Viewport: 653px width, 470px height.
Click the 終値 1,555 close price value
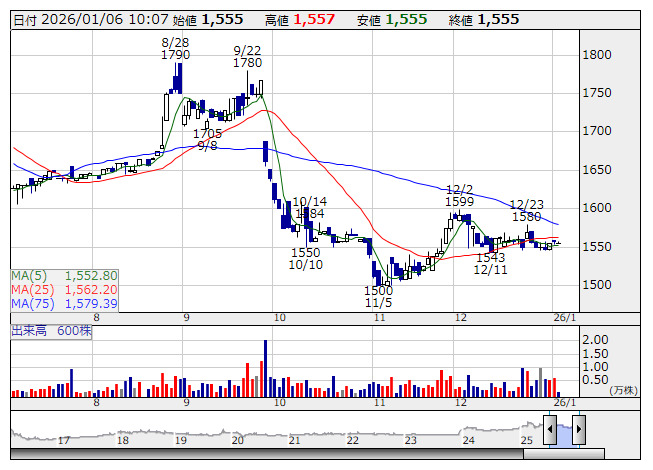click(x=484, y=20)
